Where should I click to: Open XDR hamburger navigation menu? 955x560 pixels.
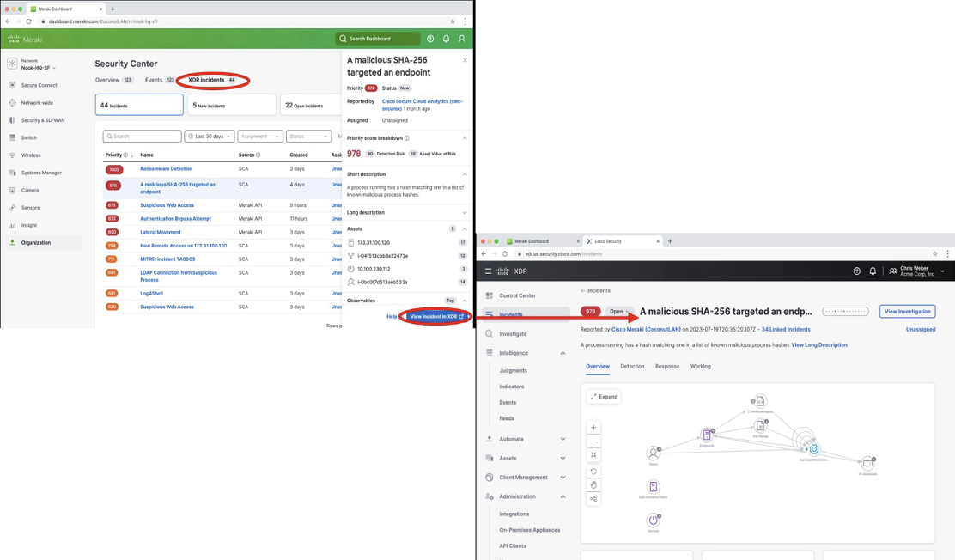(x=488, y=271)
